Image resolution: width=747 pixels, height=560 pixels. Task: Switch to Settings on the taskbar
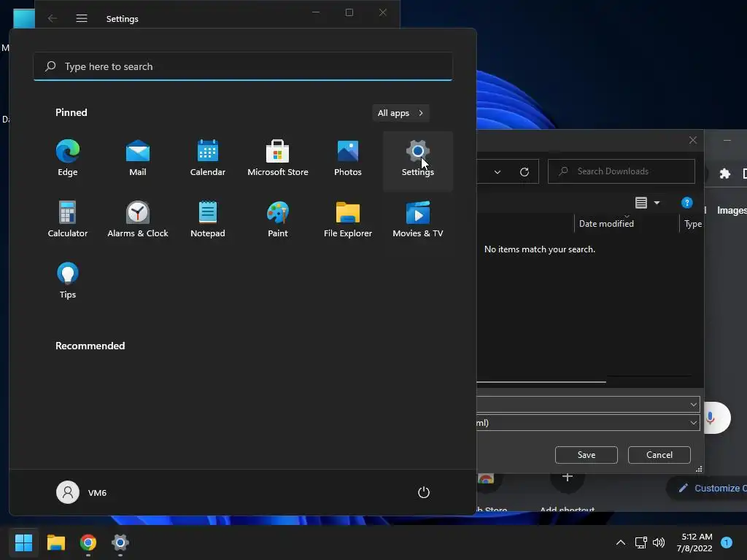point(120,542)
